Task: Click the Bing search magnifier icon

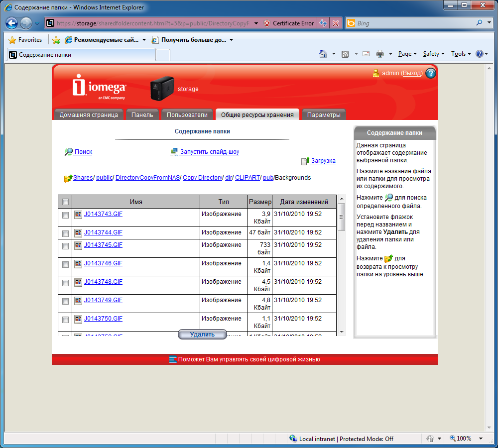Action: [479, 23]
